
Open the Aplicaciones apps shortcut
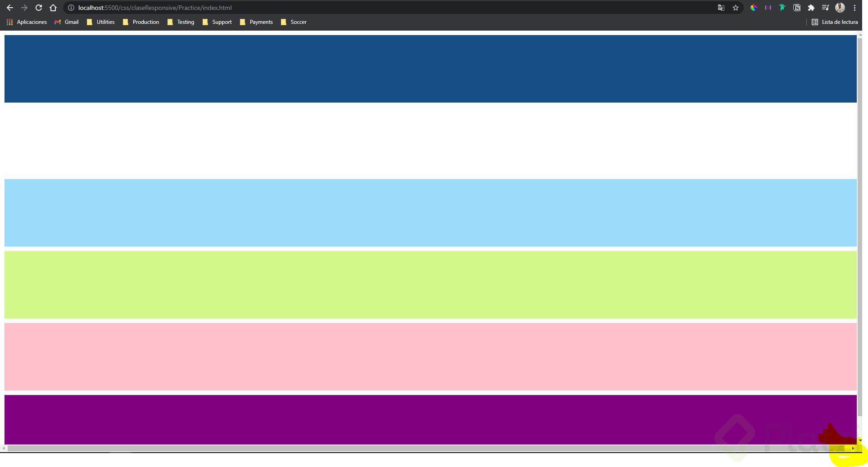[27, 22]
